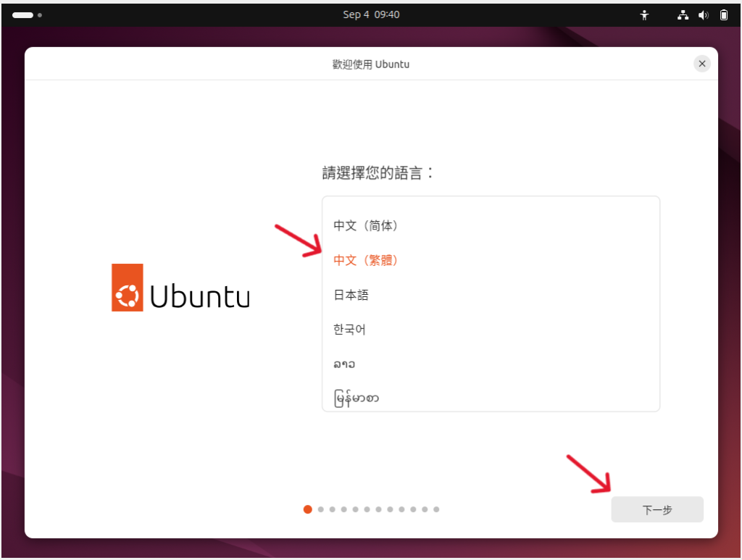Open the accessibility menu in top bar
The width and height of the screenshot is (742, 560).
coord(644,15)
